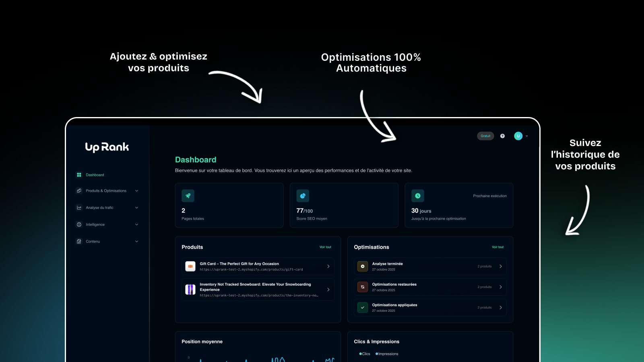Viewport: 644px width, 362px height.
Task: Click the Inventory Not Tracked Snowboard title
Action: (255, 287)
